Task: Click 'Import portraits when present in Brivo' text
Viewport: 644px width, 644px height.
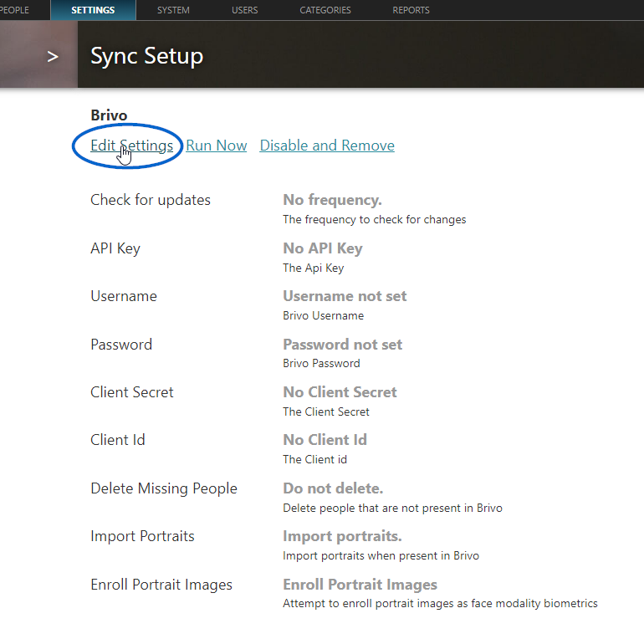Action: point(381,555)
